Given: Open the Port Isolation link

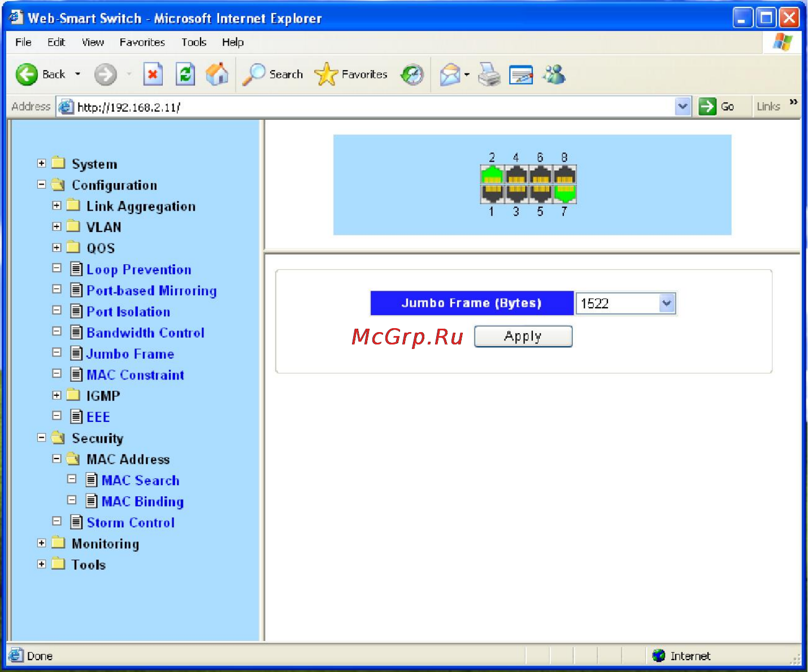Looking at the screenshot, I should 128,311.
